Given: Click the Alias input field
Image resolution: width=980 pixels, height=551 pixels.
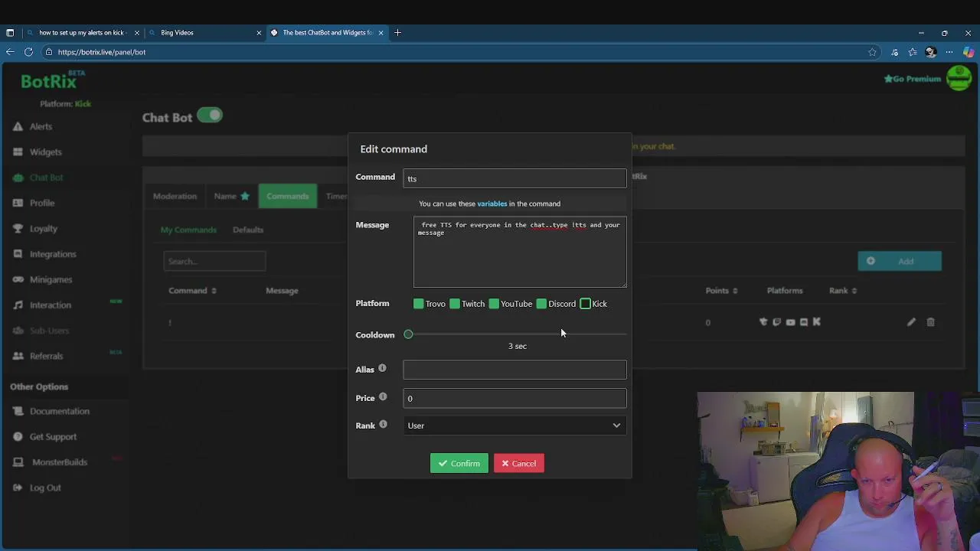Looking at the screenshot, I should [514, 370].
